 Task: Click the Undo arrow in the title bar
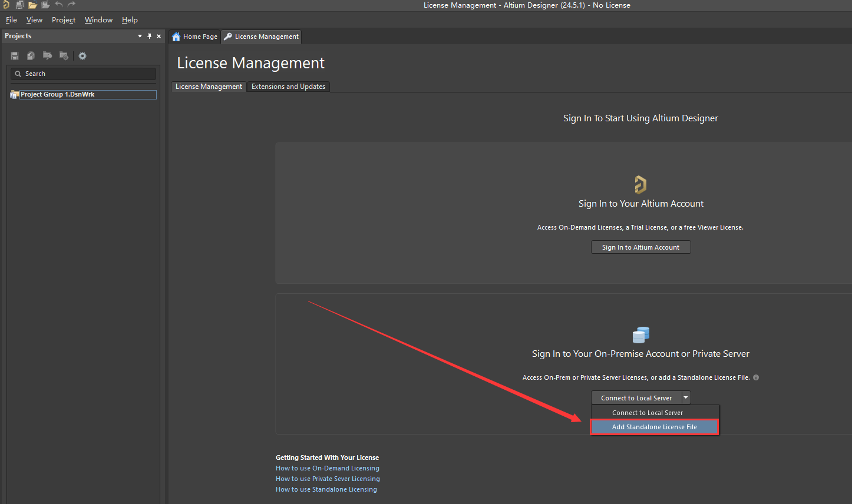(x=59, y=5)
